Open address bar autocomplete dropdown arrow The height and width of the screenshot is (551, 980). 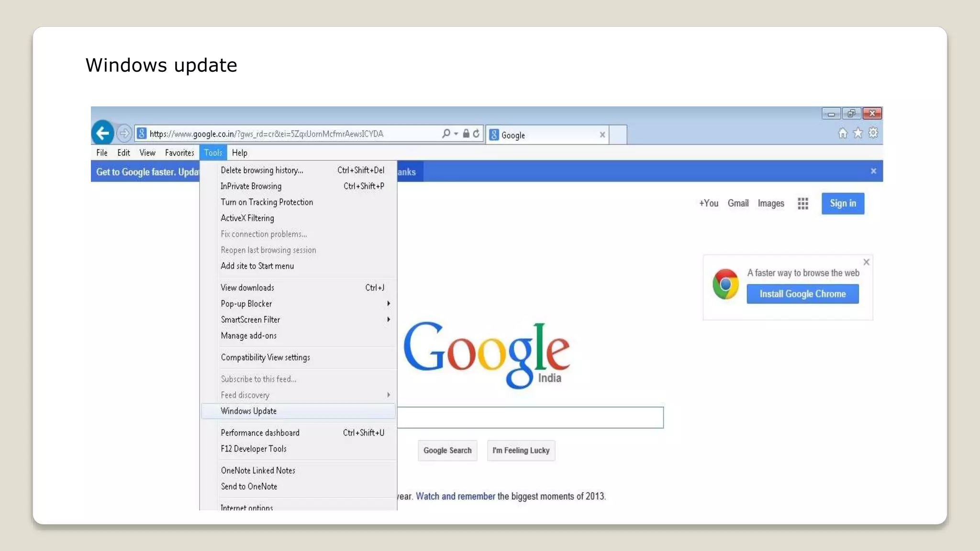(x=456, y=133)
